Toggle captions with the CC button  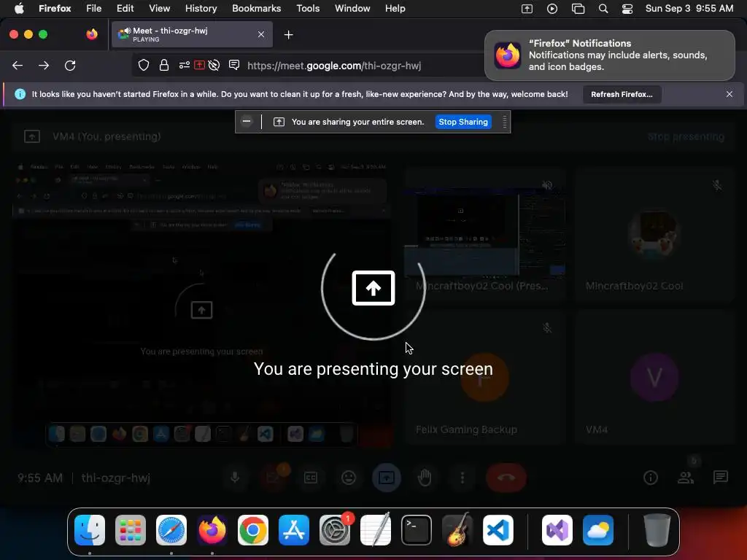pyautogui.click(x=311, y=477)
